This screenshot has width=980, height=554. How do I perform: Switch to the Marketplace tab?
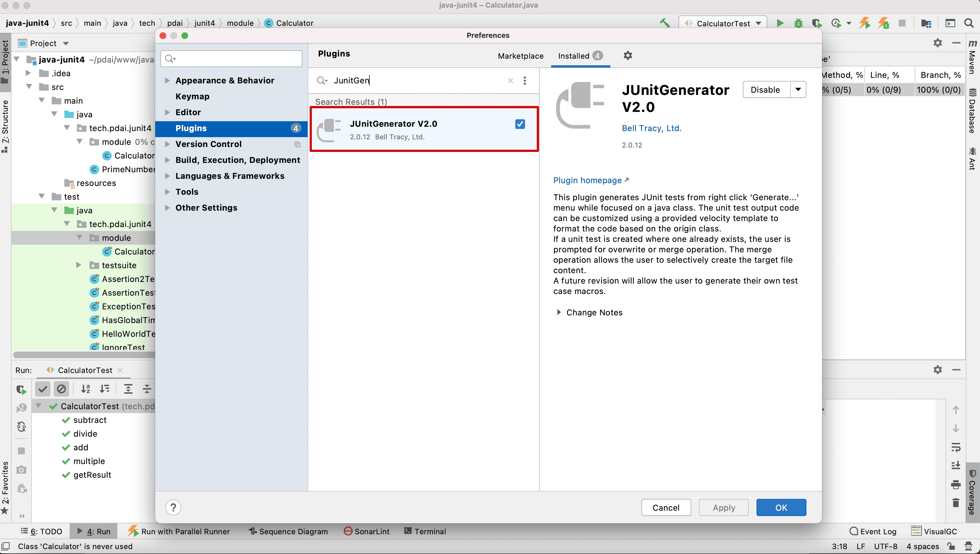click(x=520, y=56)
